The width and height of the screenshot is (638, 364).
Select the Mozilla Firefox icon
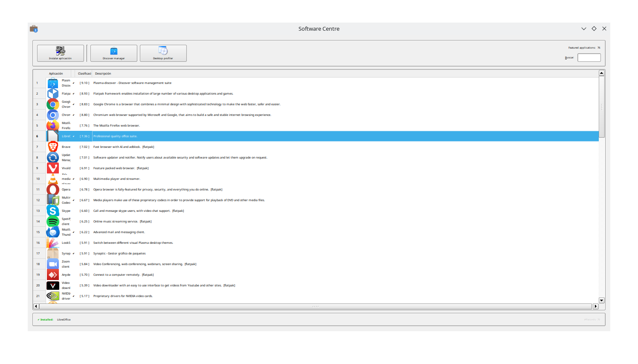coord(53,126)
